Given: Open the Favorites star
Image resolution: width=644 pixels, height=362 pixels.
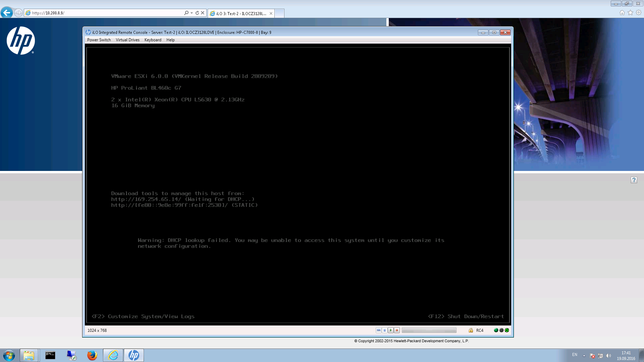Looking at the screenshot, I should 630,12.
